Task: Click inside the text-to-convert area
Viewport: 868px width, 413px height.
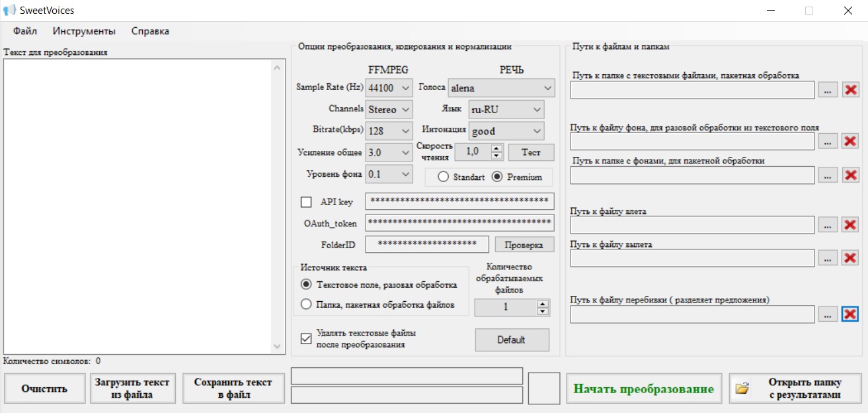Action: [x=138, y=206]
